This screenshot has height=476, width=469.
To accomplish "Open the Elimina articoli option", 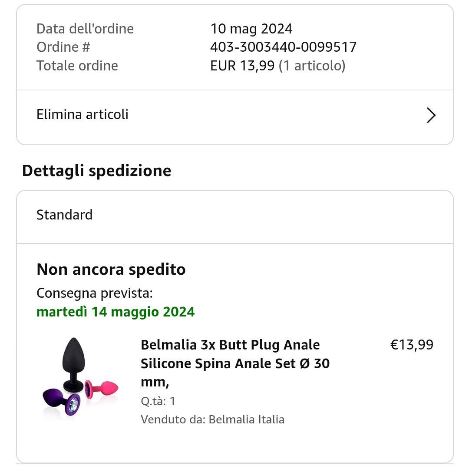I will 83,115.
